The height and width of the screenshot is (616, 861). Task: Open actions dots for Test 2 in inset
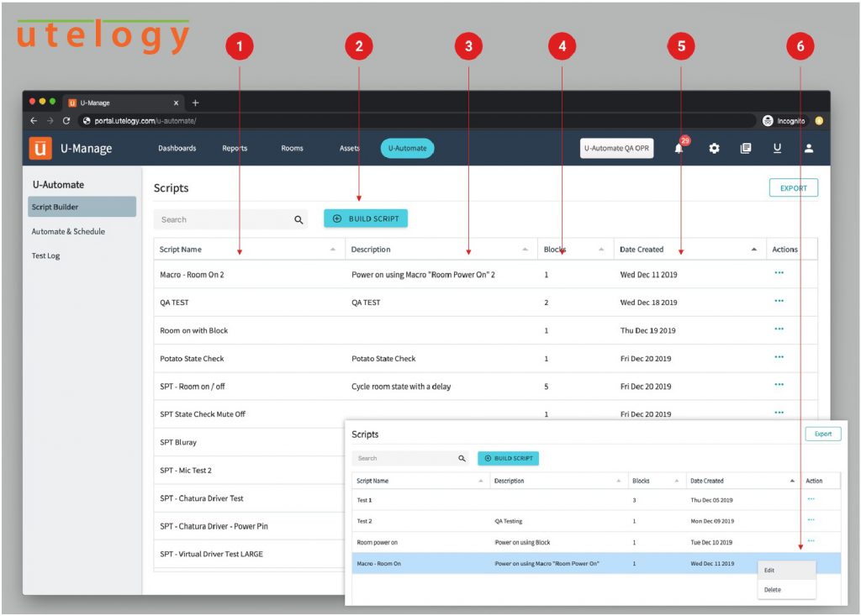click(x=811, y=519)
